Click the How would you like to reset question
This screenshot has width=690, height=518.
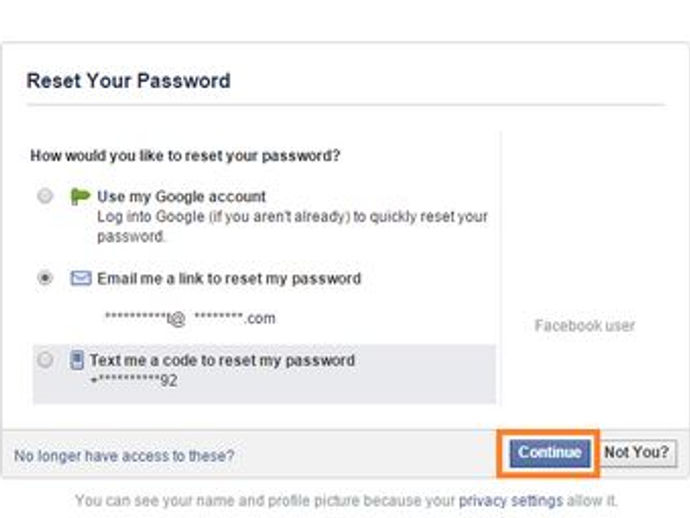coord(185,156)
